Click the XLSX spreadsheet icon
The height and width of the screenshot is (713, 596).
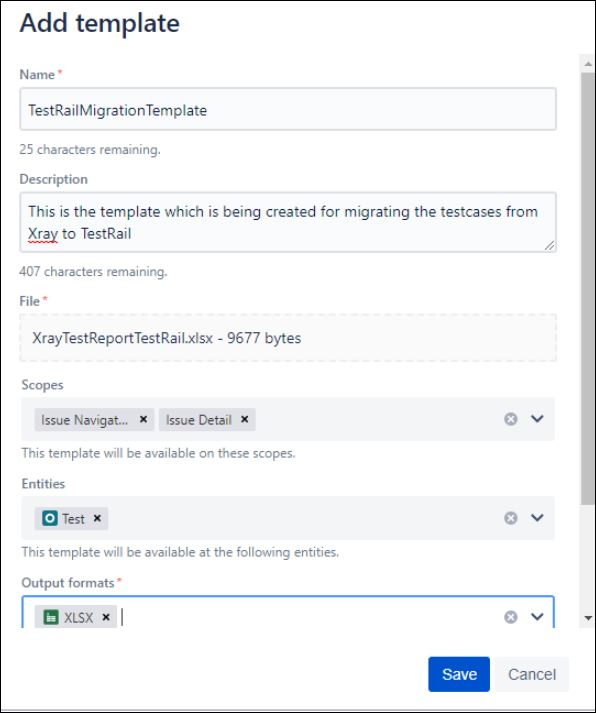pos(51,617)
